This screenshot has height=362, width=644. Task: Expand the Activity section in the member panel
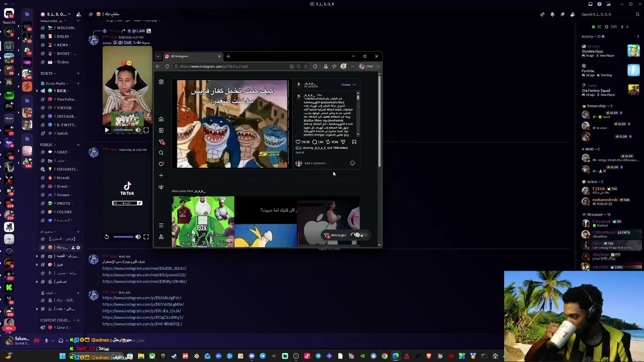coord(638,37)
